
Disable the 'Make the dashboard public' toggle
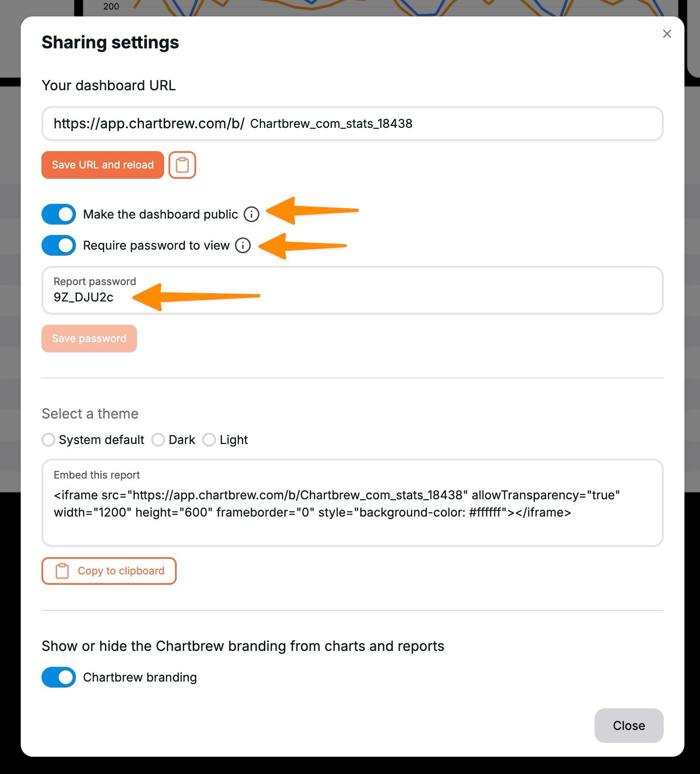click(58, 214)
